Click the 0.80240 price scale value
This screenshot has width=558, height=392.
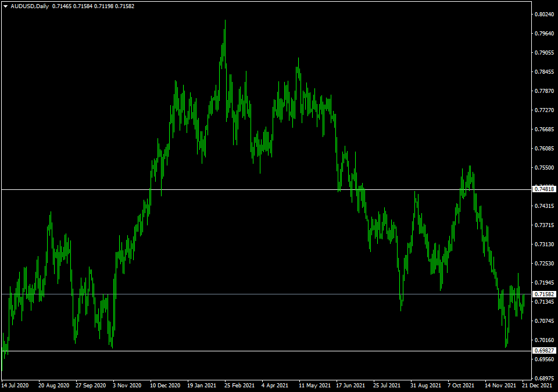[x=545, y=15]
